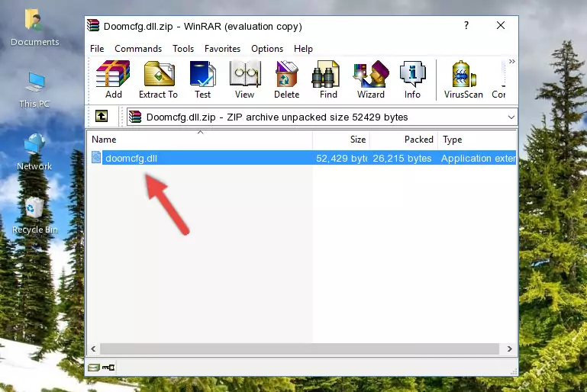Viewport: 587px width, 392px height.
Task: Click the question mark help button
Action: pos(466,25)
